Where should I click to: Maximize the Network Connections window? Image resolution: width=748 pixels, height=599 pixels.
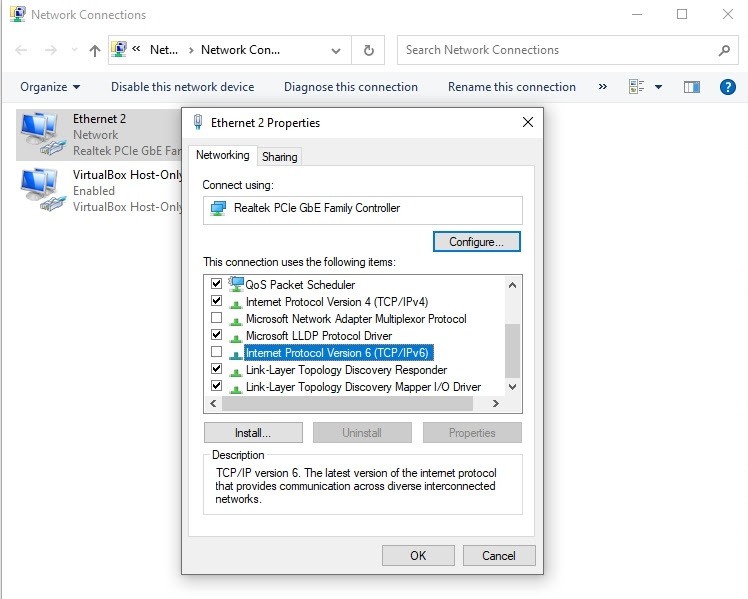click(682, 14)
